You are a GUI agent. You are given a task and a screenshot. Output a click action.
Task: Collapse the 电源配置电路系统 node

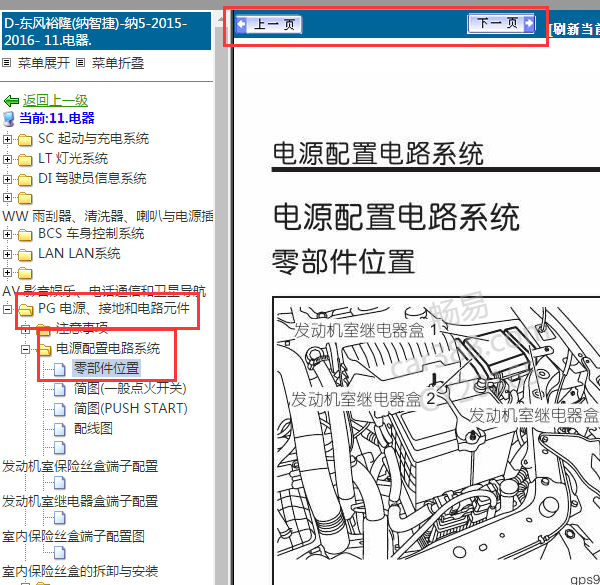click(25, 349)
